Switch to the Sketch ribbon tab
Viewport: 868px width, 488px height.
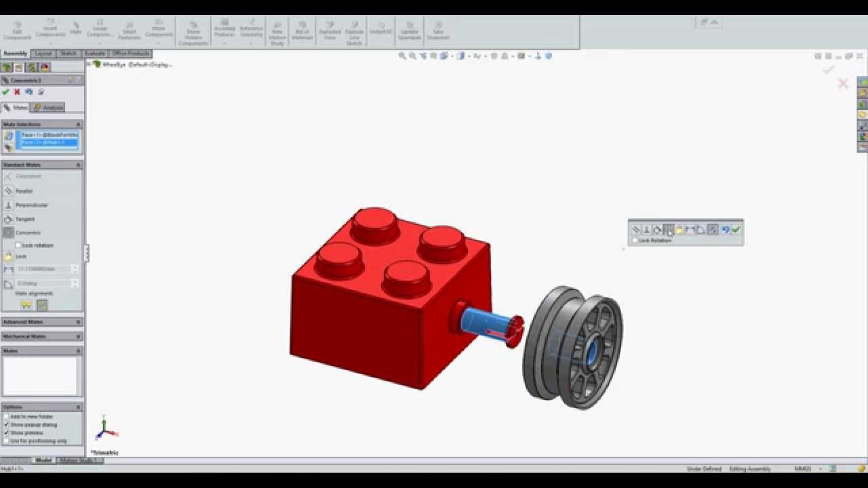68,54
